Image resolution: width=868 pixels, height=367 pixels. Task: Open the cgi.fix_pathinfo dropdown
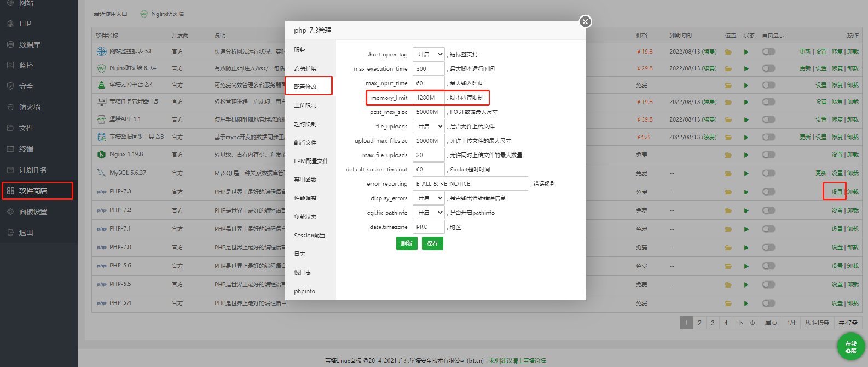429,213
